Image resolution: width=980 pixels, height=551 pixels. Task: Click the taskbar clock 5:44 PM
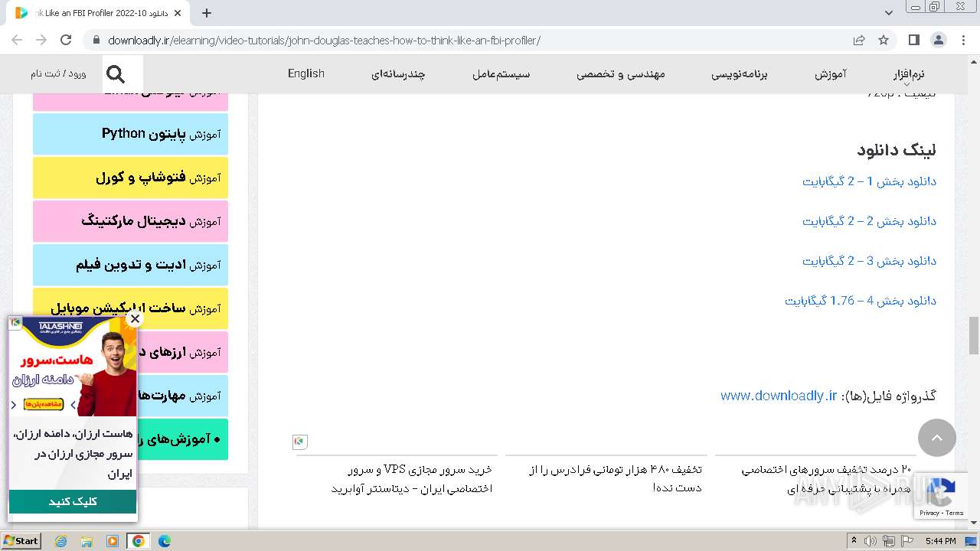click(940, 541)
